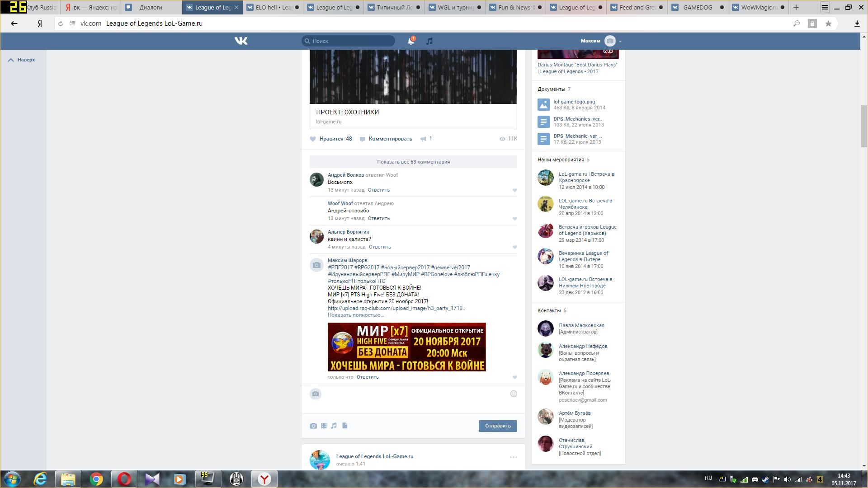
Task: Open the emoji smiley picker
Action: pyautogui.click(x=514, y=394)
